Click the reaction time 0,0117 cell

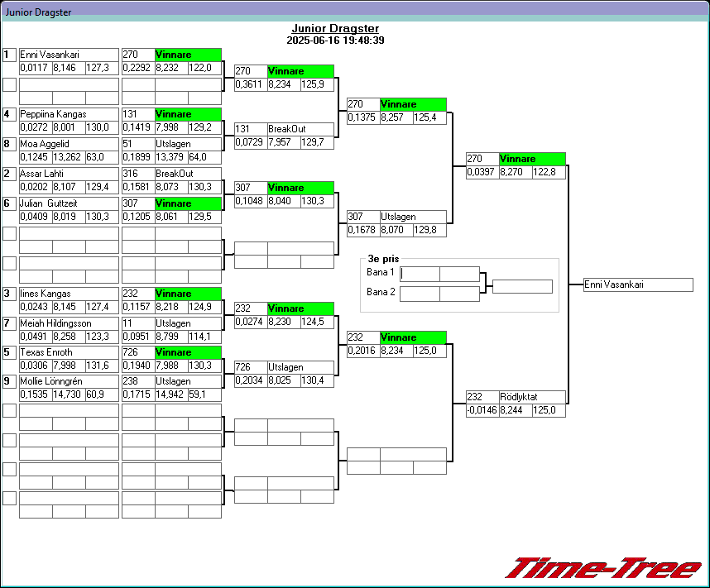[x=36, y=68]
